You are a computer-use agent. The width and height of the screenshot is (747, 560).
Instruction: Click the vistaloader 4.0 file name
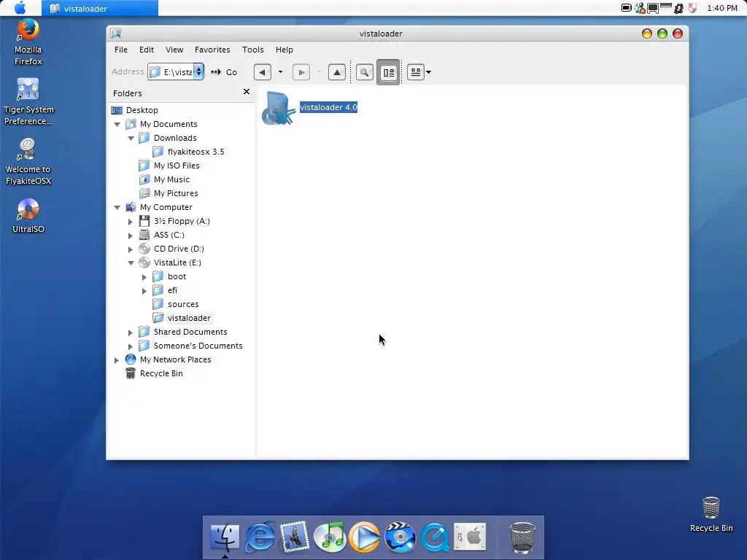pyautogui.click(x=328, y=107)
